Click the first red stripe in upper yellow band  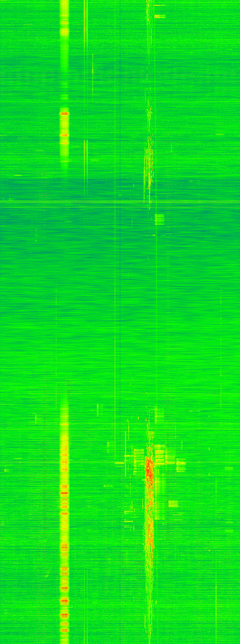64,114
